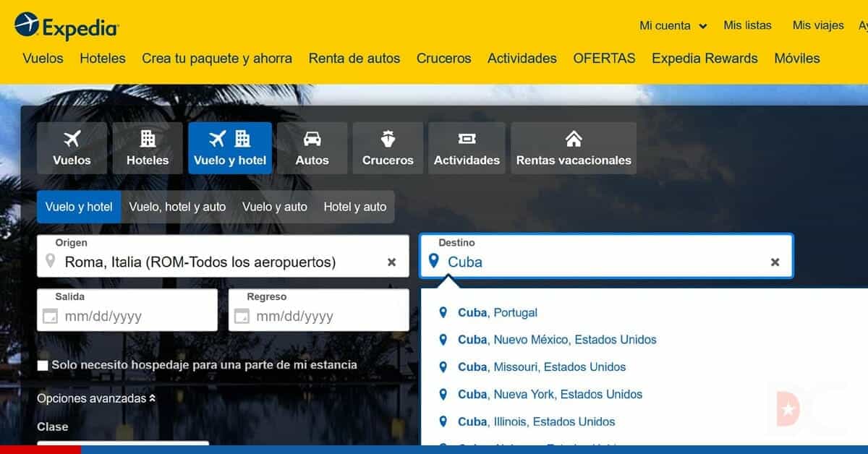Select the Vuelo y hotel tab
868x454 pixels.
(230, 148)
